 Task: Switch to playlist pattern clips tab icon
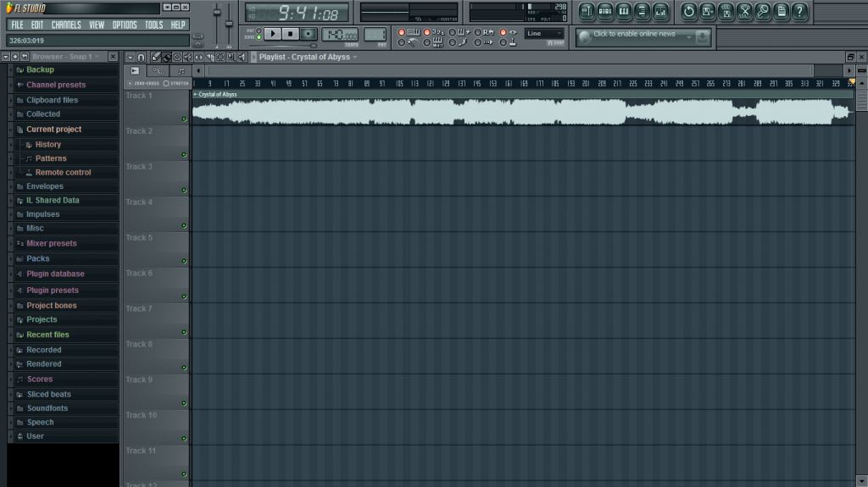[x=181, y=71]
